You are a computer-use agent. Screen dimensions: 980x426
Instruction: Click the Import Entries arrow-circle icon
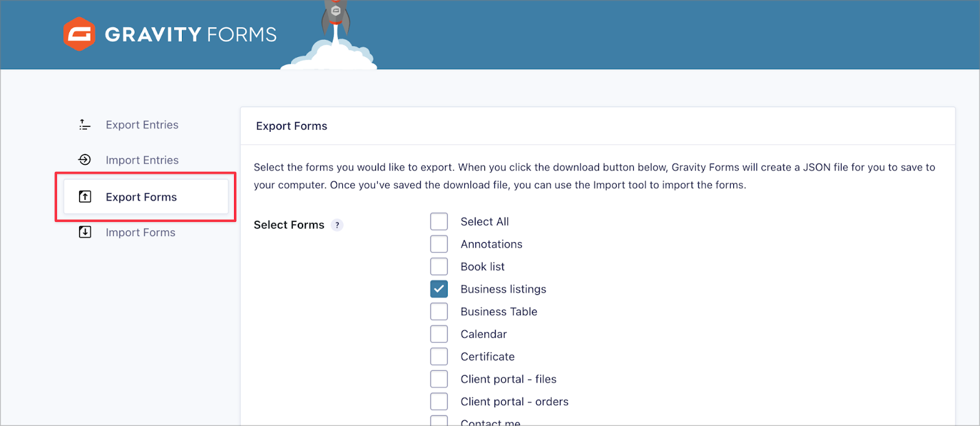[85, 160]
